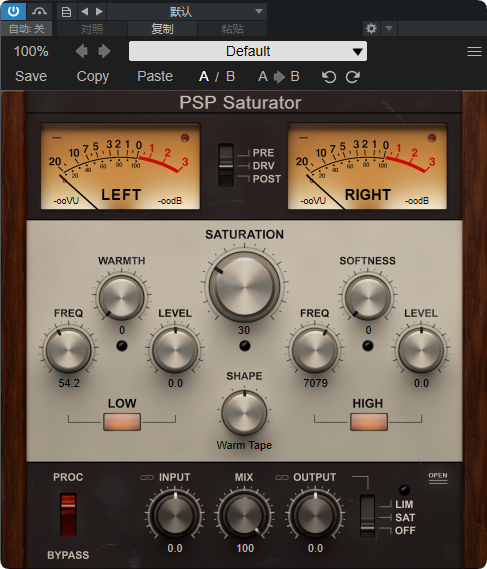487x569 pixels.
Task: Click the RIGHT VU meter
Action: point(367,166)
